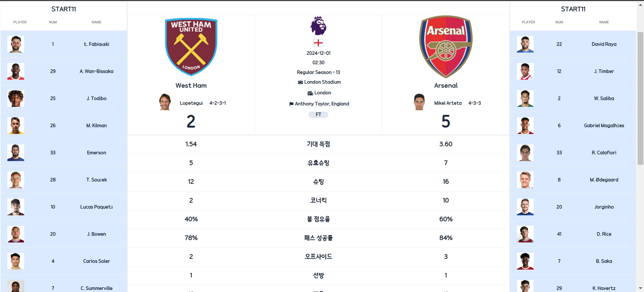This screenshot has height=292, width=644.
Task: Click the scrollbar down arrow
Action: [640, 288]
